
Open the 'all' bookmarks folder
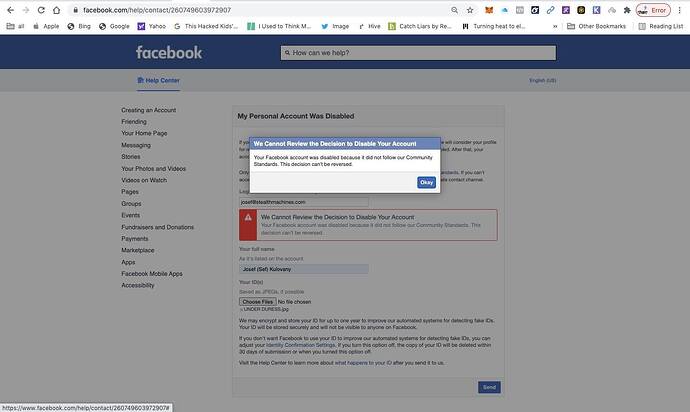tap(15, 26)
